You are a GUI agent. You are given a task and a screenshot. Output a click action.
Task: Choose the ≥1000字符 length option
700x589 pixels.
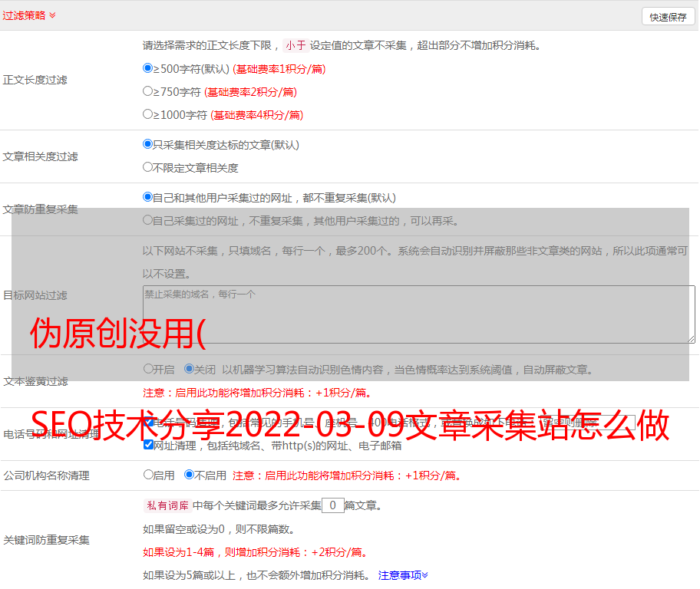point(148,114)
